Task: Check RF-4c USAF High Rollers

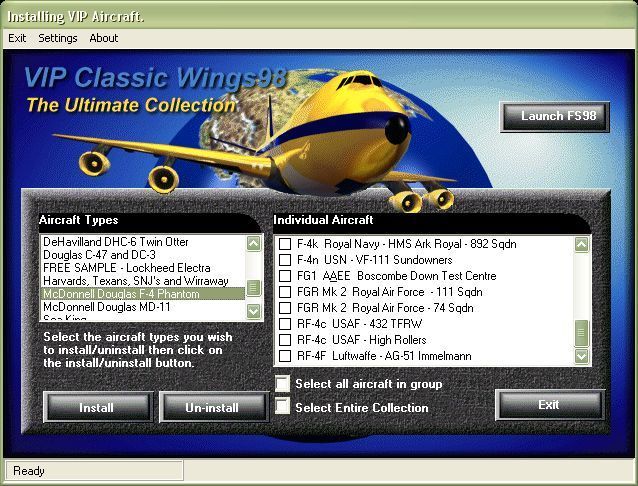Action: click(x=285, y=340)
